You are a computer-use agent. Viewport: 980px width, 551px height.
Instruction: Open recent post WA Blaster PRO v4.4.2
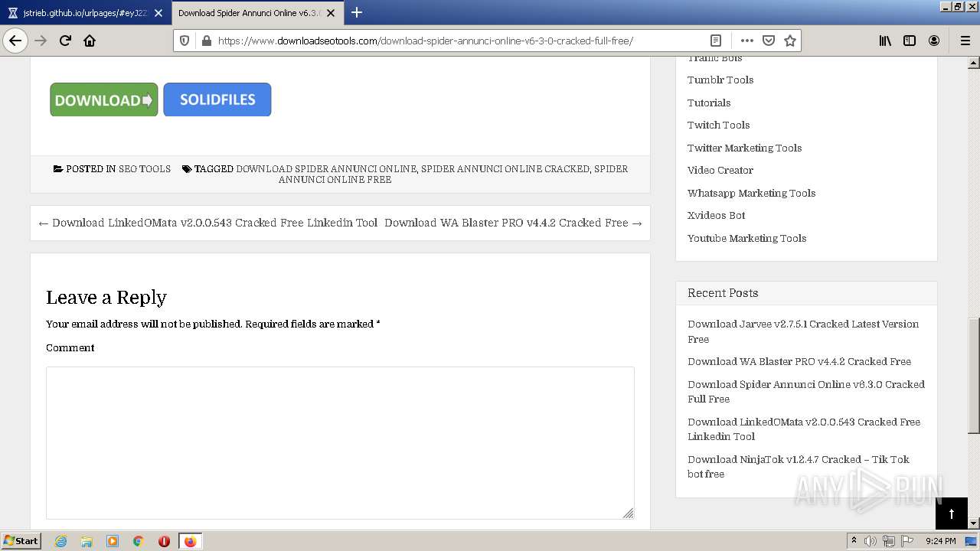[799, 361]
